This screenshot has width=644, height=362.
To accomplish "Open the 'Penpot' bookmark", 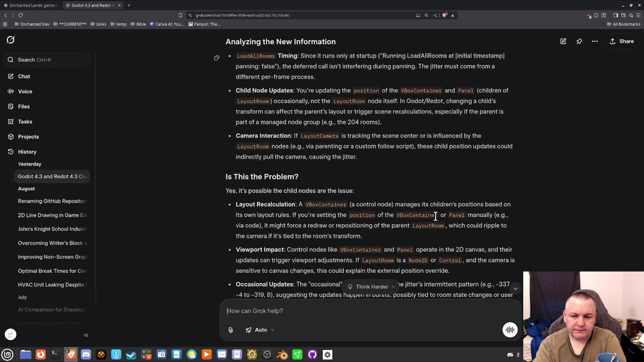I will click(204, 24).
